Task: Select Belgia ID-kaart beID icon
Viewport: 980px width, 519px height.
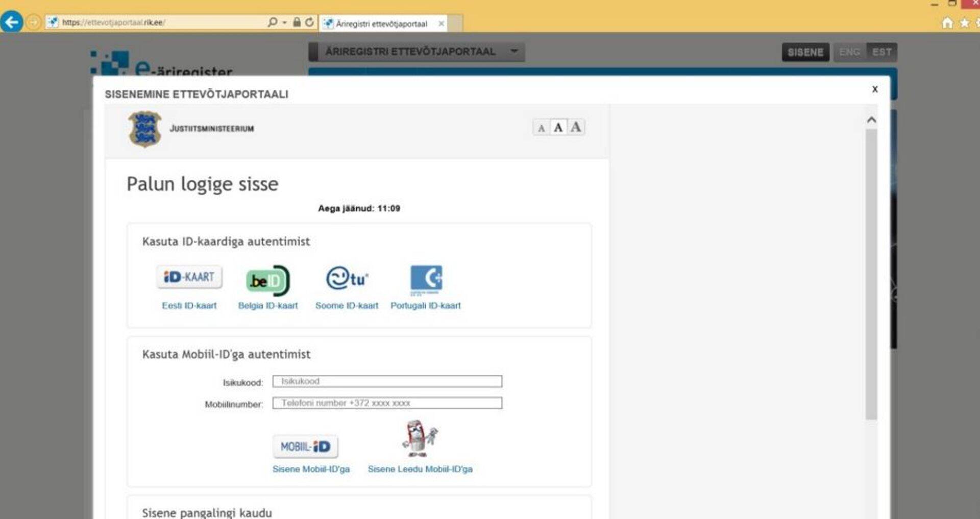Action: click(x=267, y=280)
